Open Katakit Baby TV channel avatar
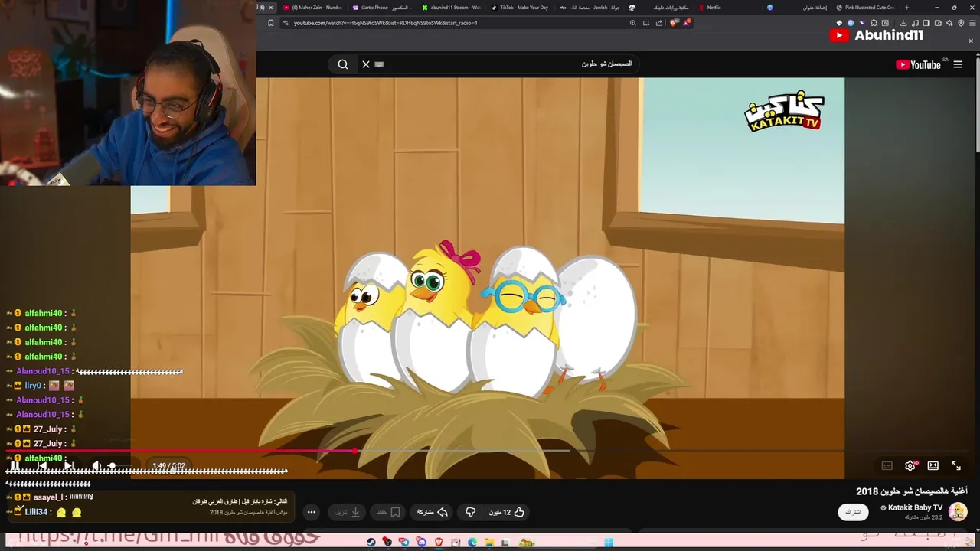 pos(958,511)
